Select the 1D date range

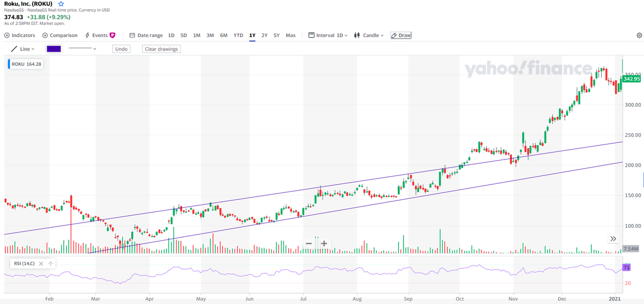[x=171, y=35]
